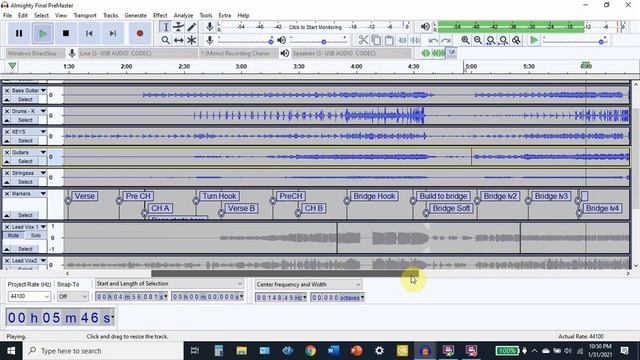This screenshot has width=640, height=360.
Task: Click the horizontal timeline scrollbar thumb
Action: tap(285, 273)
